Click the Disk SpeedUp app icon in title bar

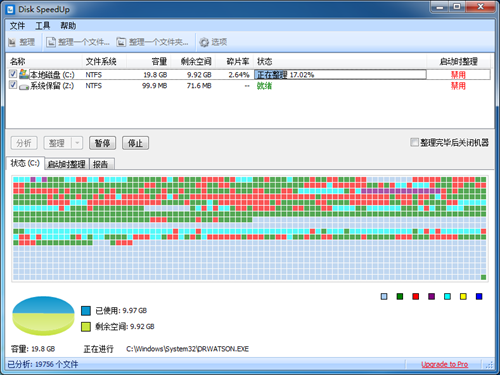[x=10, y=9]
